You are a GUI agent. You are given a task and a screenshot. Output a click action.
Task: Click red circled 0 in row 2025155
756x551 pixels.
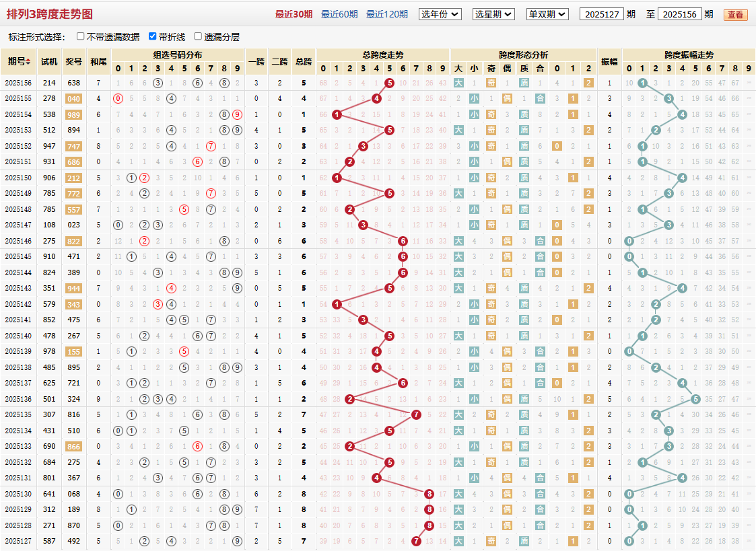118,99
